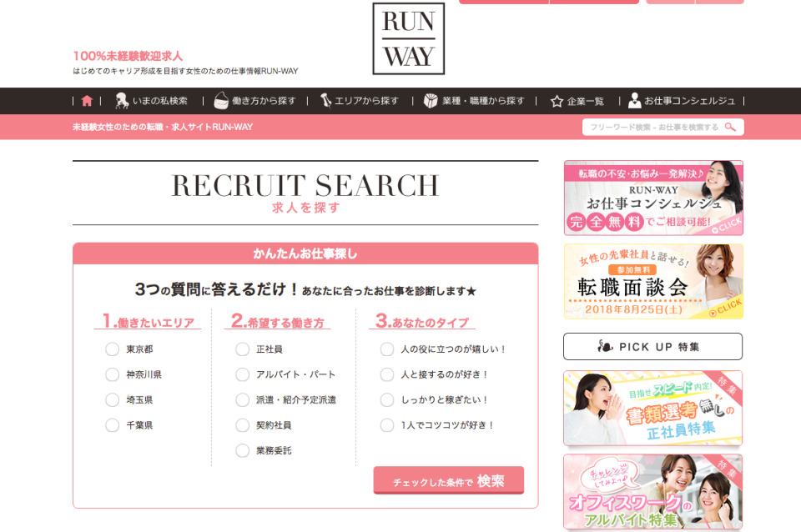Click the RUN WAY logo

pos(409,39)
